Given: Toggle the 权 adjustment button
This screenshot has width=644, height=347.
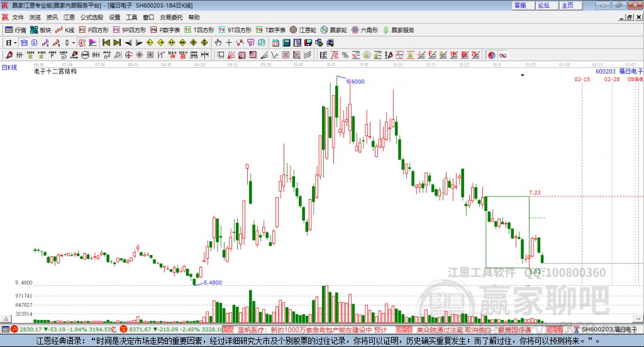Looking at the screenshot, I should coord(82,43).
